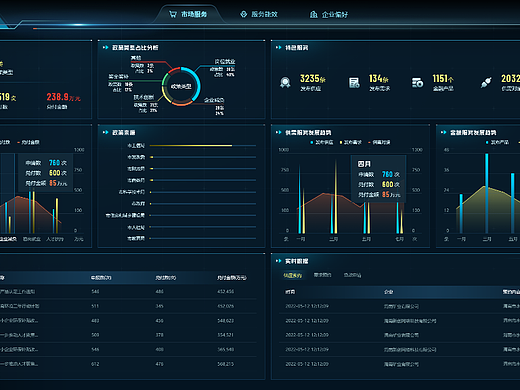Click the coin stack icon beside the 1151 figure
This screenshot has height=390, width=520.
417,83
